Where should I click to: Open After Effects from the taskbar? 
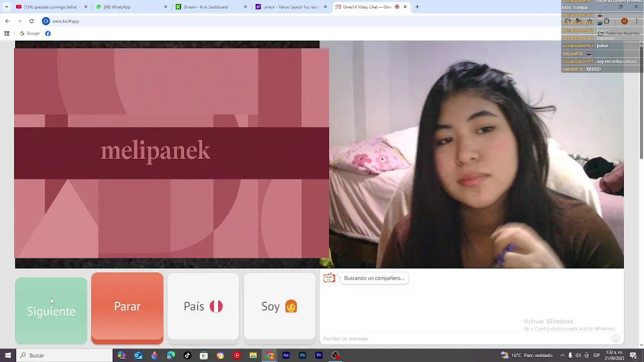(x=286, y=355)
